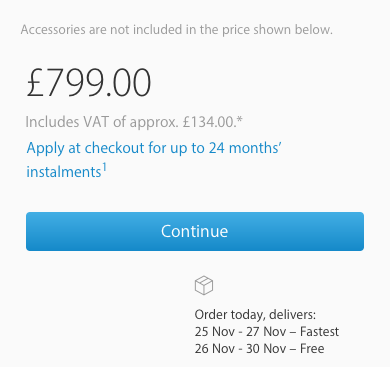390x367 pixels.
Task: Click the superscript footnote 1 after 'instalments'
Action: (104, 167)
